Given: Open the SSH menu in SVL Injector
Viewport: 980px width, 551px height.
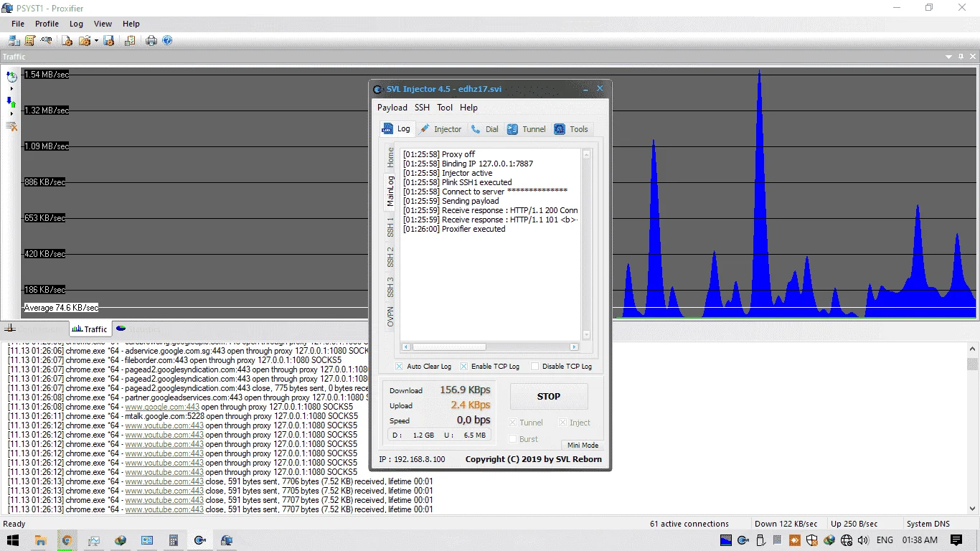Looking at the screenshot, I should click(x=422, y=108).
